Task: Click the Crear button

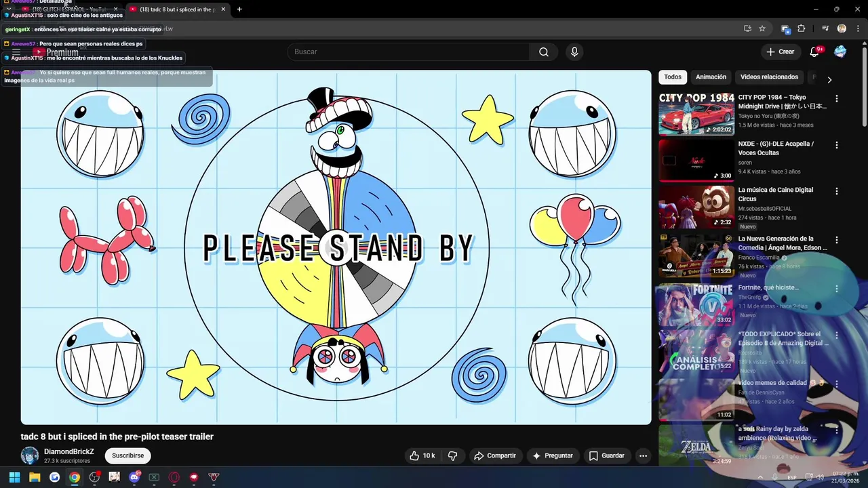Action: tap(780, 52)
